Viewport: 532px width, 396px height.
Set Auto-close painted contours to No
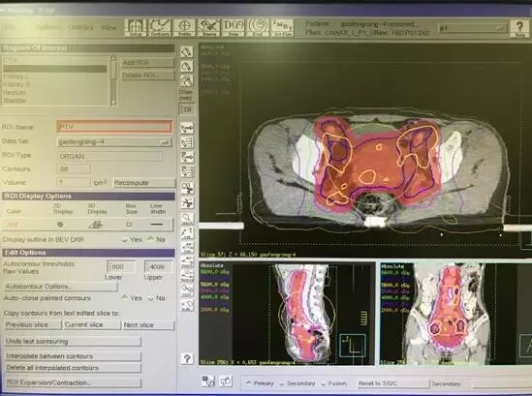[x=157, y=298]
